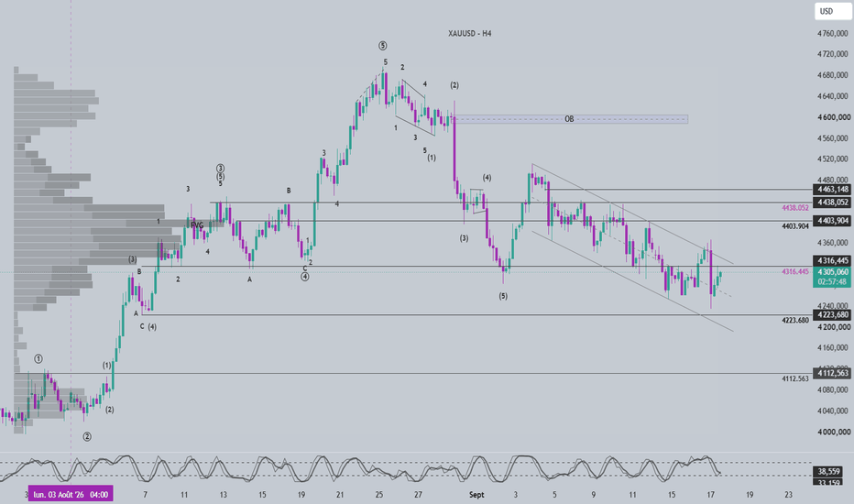Viewport: 854px width, 504px height.
Task: Select the circled 3 wave label
Action: click(220, 169)
